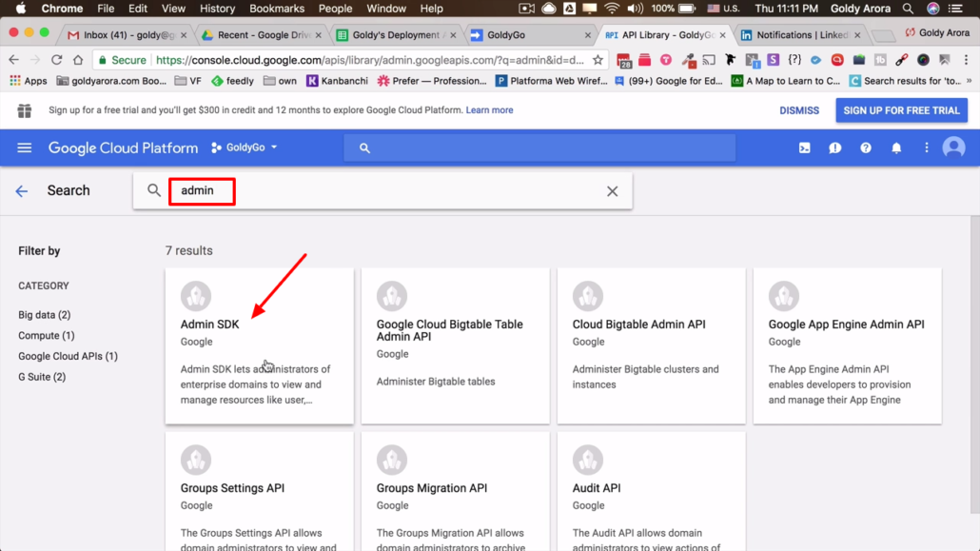
Task: Open the Google Cloud navigation hamburger menu
Action: point(25,148)
